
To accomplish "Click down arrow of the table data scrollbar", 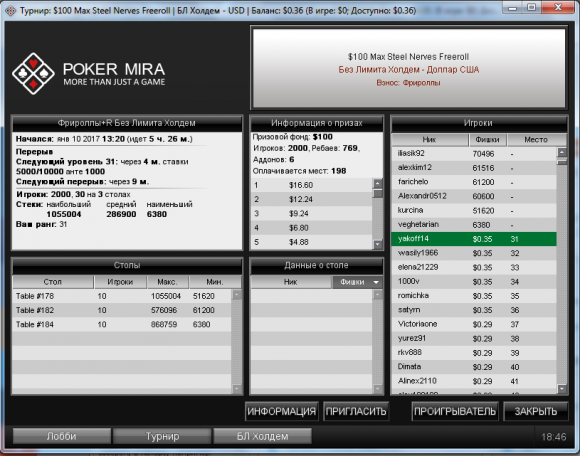I will click(377, 389).
